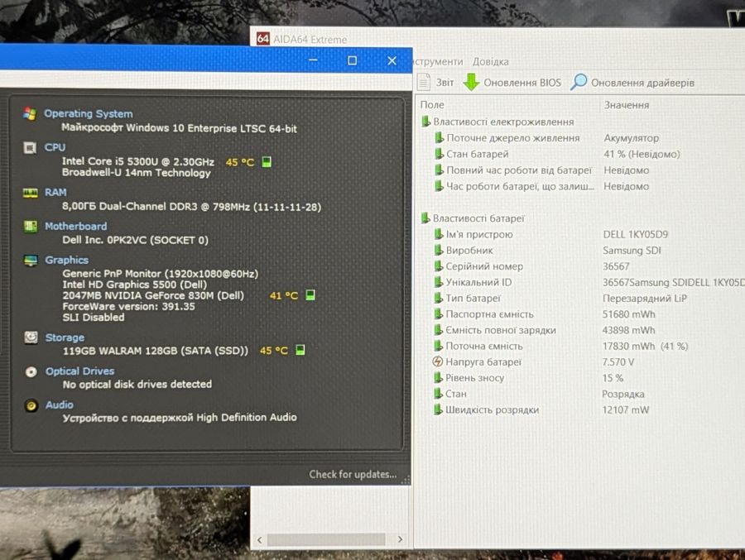
Task: Click the Стан Розрядка row icon
Action: (x=438, y=393)
